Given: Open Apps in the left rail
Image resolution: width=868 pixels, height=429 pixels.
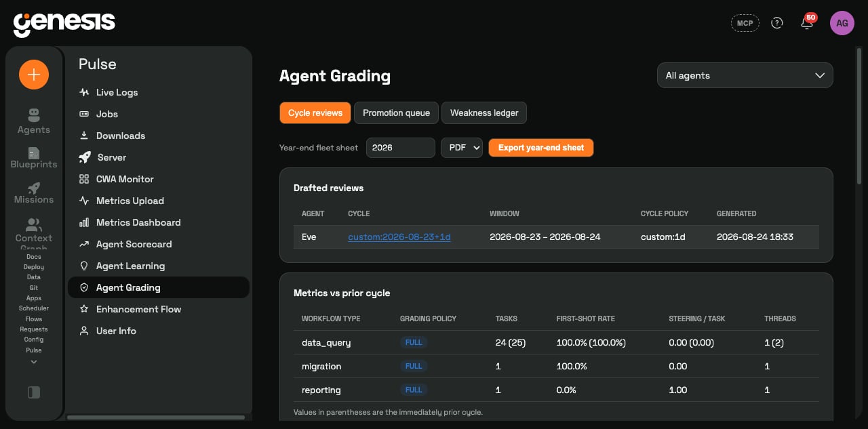Looking at the screenshot, I should click(x=34, y=298).
